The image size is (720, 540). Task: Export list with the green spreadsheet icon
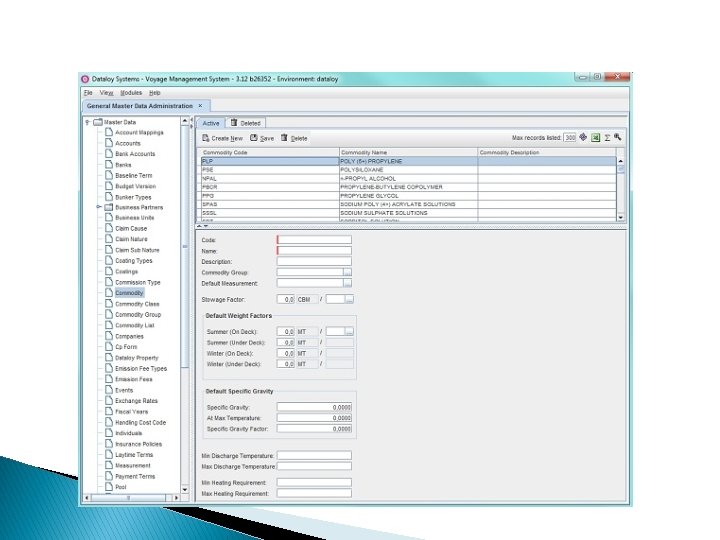pyautogui.click(x=596, y=137)
